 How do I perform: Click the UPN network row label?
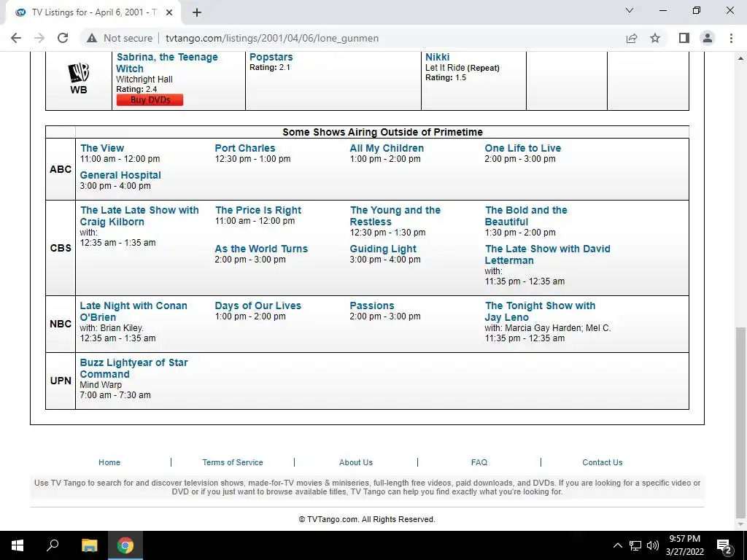61,381
